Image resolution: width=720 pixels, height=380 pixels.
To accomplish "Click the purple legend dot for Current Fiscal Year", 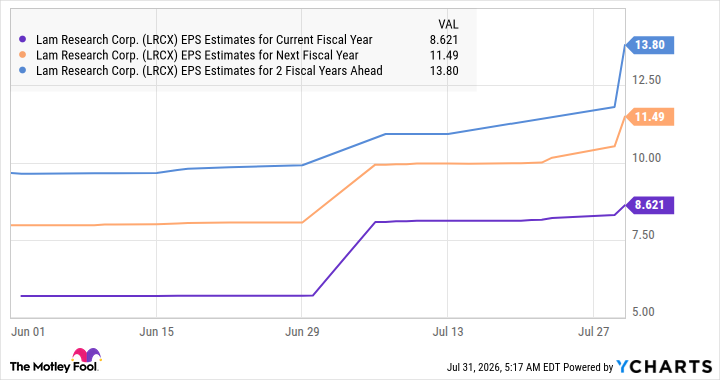I will (x=22, y=40).
